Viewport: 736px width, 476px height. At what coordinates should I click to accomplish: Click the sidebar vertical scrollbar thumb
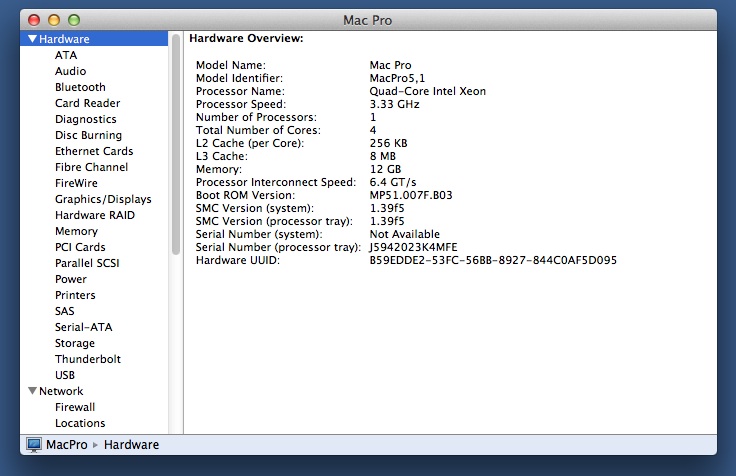point(176,145)
